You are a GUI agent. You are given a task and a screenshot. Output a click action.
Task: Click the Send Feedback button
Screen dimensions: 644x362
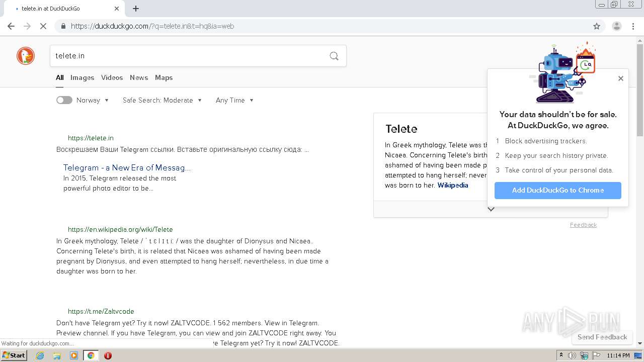click(x=602, y=337)
